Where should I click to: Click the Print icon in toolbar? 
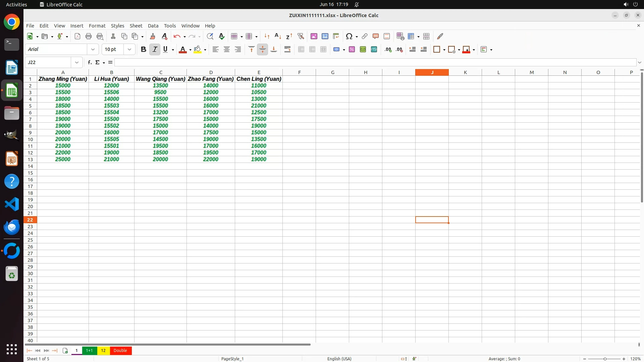pyautogui.click(x=89, y=36)
